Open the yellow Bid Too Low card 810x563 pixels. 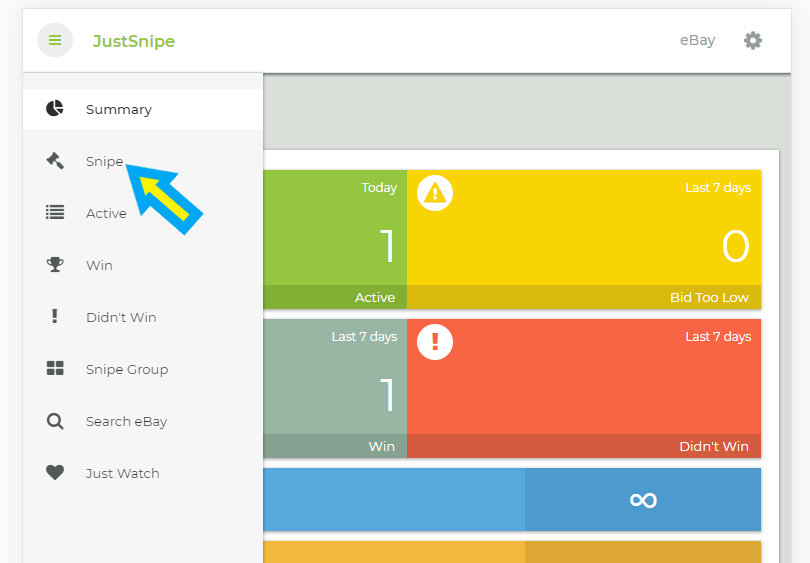[584, 238]
